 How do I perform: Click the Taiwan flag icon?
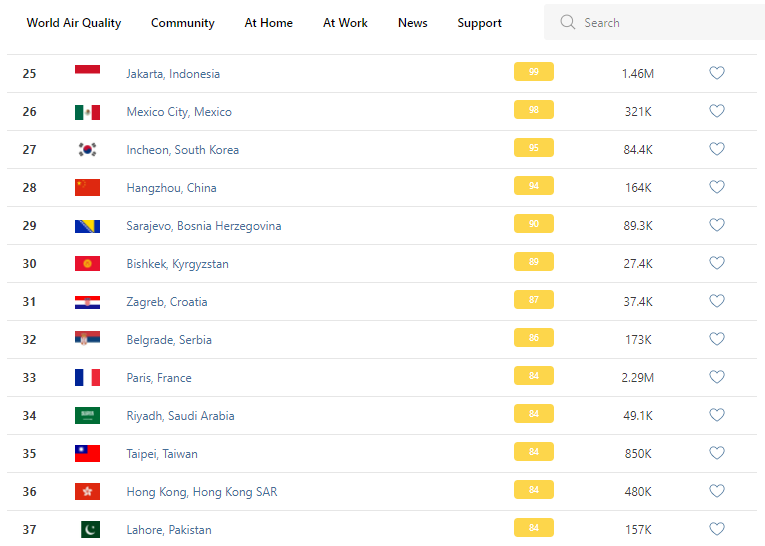click(x=87, y=454)
